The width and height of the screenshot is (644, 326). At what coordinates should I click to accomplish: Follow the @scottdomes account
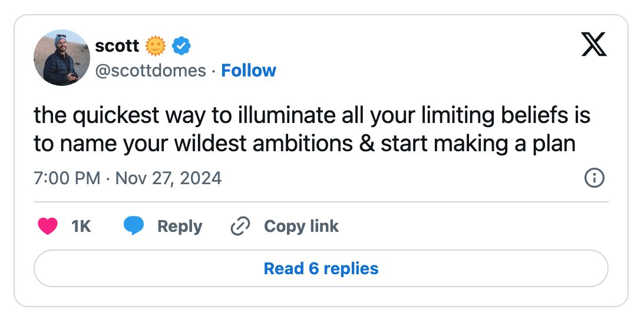[x=249, y=71]
